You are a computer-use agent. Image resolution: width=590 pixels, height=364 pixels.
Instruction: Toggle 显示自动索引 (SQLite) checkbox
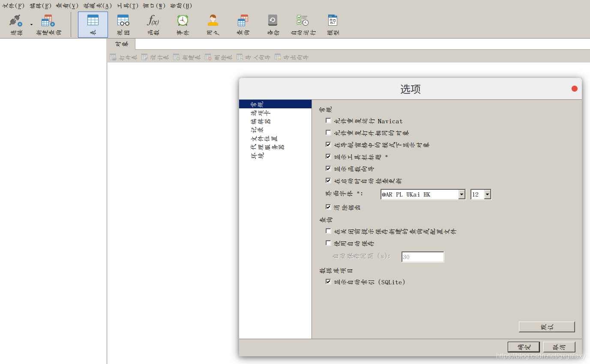pos(329,282)
